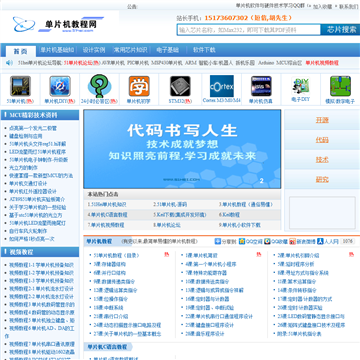Click the chip name search input field
The width and height of the screenshot is (360, 360).
pos(248,30)
